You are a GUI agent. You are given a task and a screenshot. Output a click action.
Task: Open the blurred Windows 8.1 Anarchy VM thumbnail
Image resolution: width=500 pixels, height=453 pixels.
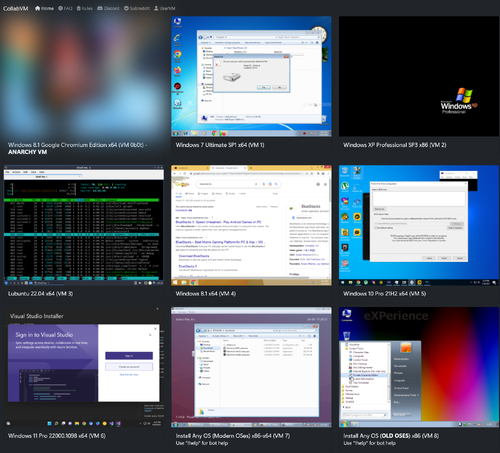(x=83, y=76)
